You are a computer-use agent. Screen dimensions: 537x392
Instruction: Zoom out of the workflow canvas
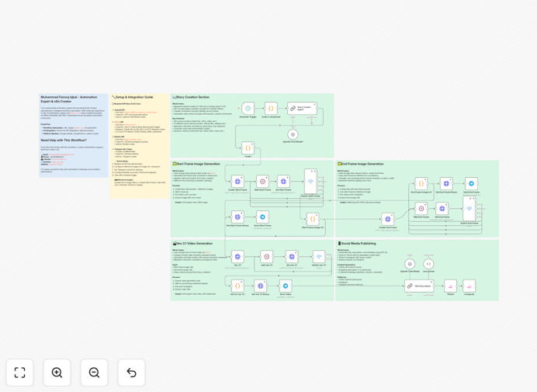[94, 373]
